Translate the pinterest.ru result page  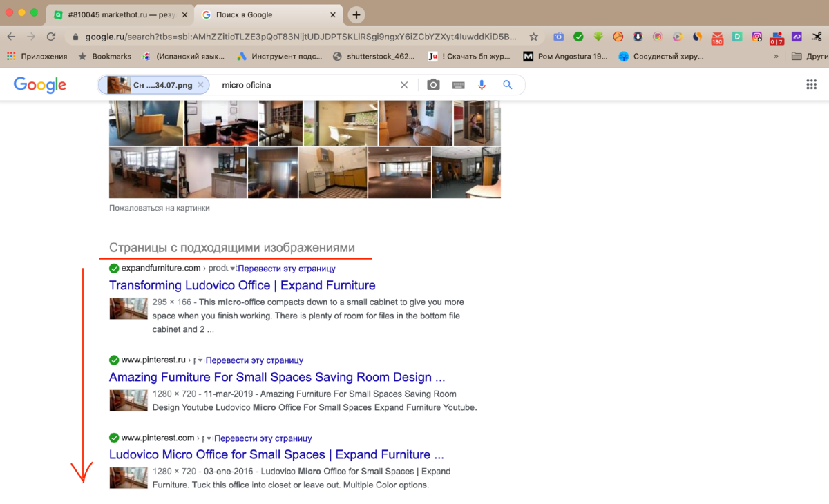pos(254,360)
